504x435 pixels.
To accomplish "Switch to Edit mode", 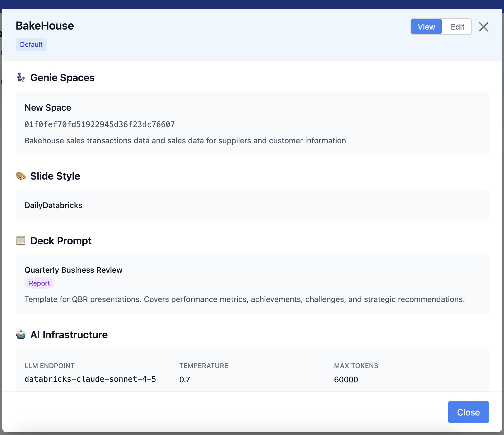I will [457, 27].
